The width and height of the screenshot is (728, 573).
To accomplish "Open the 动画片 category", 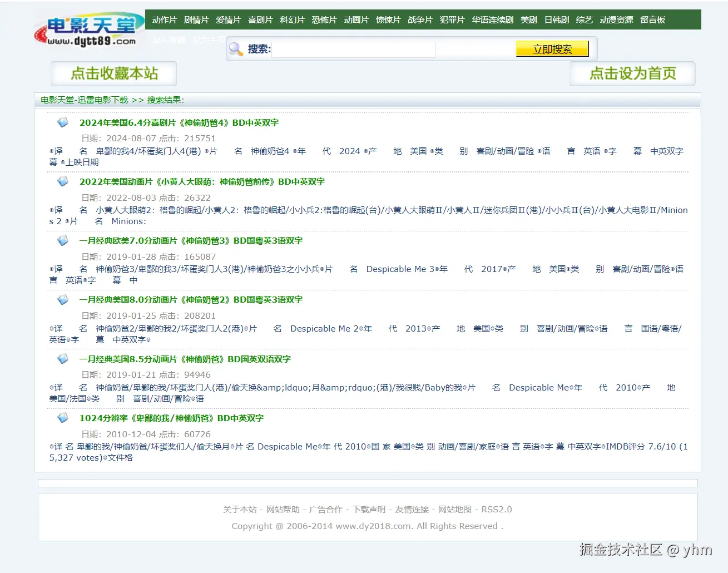I will pos(356,19).
